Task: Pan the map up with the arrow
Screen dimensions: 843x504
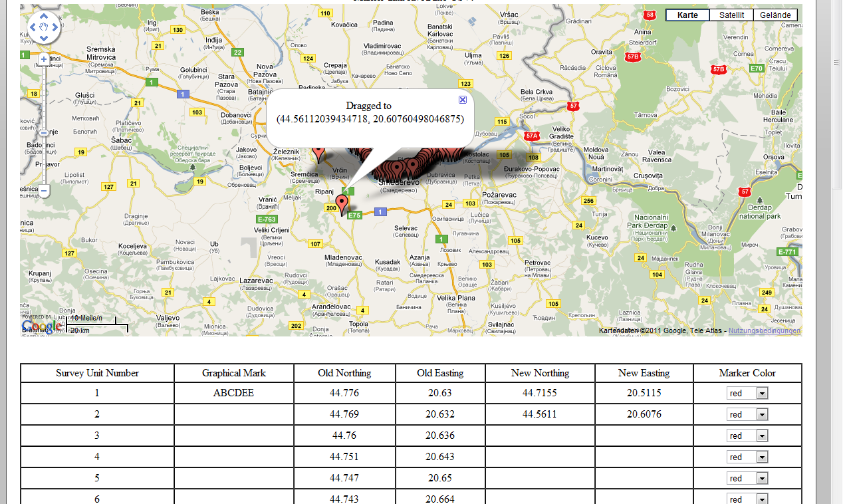Action: pos(44,16)
